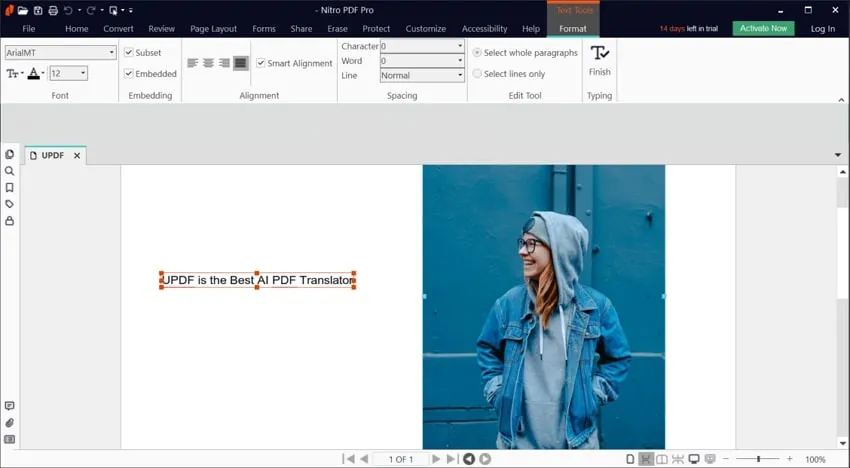Align text left
The height and width of the screenshot is (468, 850).
pos(192,63)
